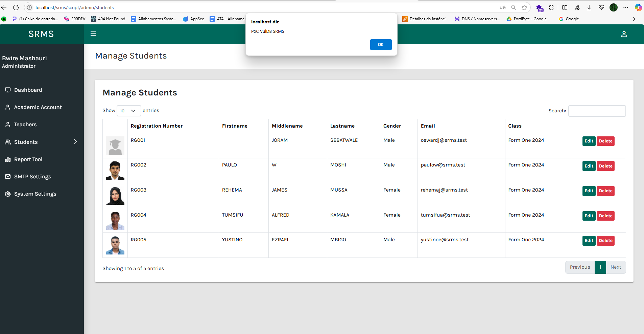The image size is (644, 334).
Task: Click the placeholder photo for RG001
Action: pyautogui.click(x=115, y=146)
